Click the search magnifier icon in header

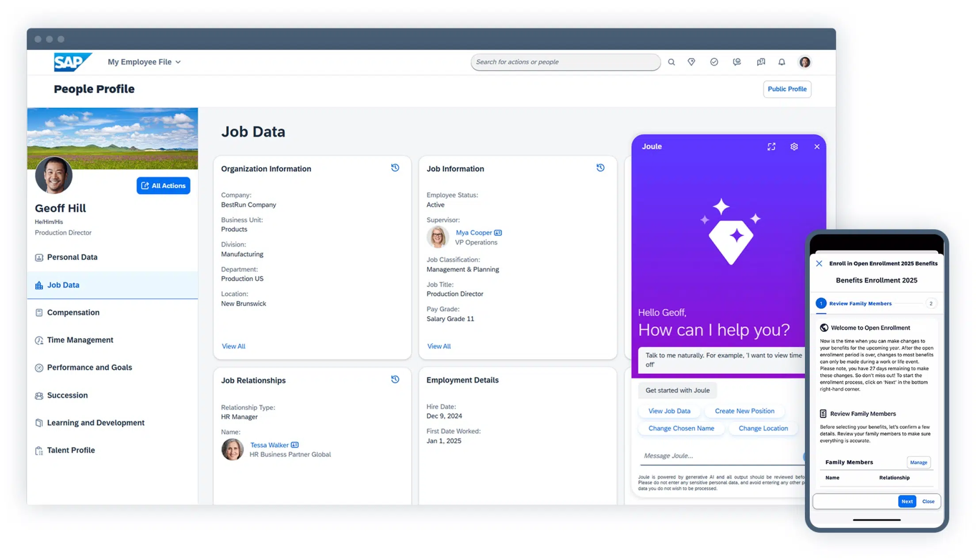671,62
